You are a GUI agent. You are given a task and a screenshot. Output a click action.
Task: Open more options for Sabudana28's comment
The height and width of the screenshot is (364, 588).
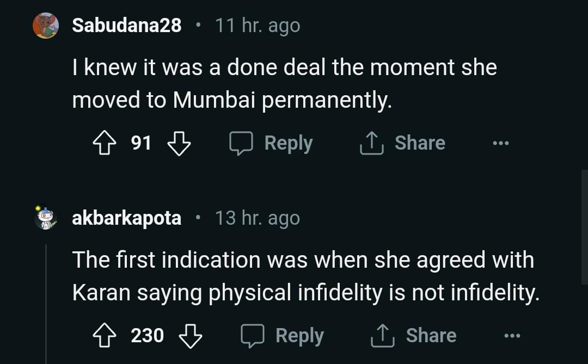(x=500, y=143)
